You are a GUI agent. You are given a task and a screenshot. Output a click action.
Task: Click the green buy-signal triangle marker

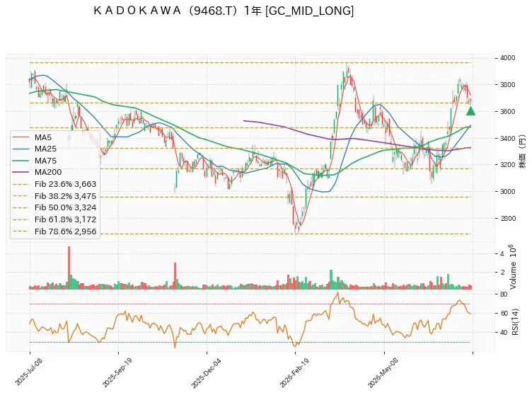[x=470, y=111]
